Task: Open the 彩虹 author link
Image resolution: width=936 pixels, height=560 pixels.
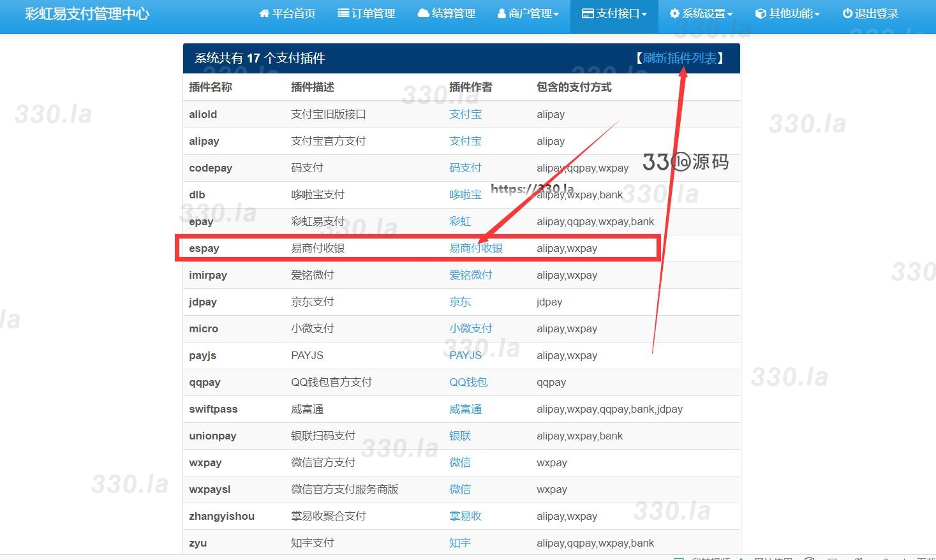Action: pos(460,221)
